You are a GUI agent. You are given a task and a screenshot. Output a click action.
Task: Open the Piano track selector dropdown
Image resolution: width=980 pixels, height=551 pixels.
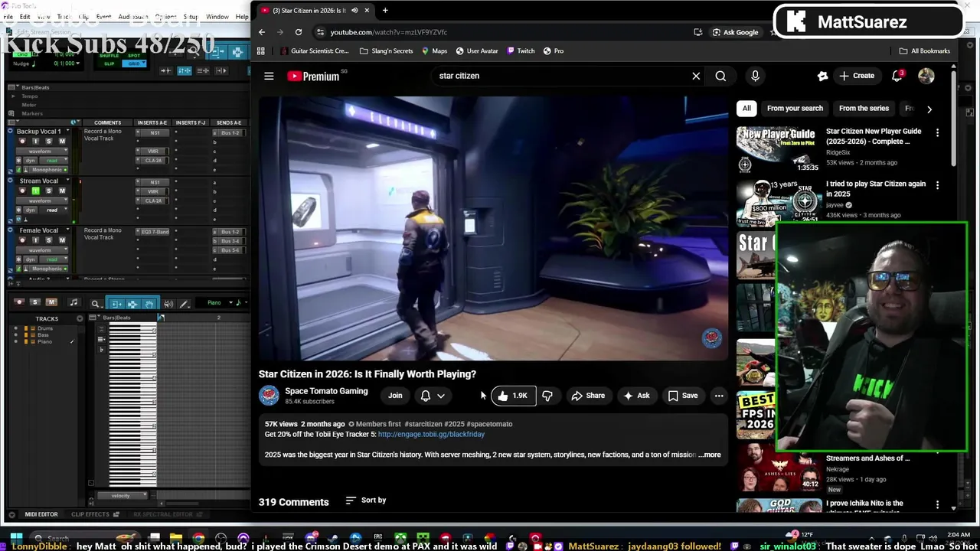[220, 303]
